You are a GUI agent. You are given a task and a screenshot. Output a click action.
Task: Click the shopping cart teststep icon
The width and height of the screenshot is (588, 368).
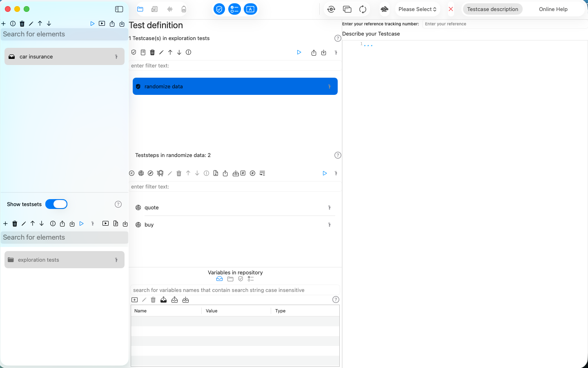(x=160, y=173)
